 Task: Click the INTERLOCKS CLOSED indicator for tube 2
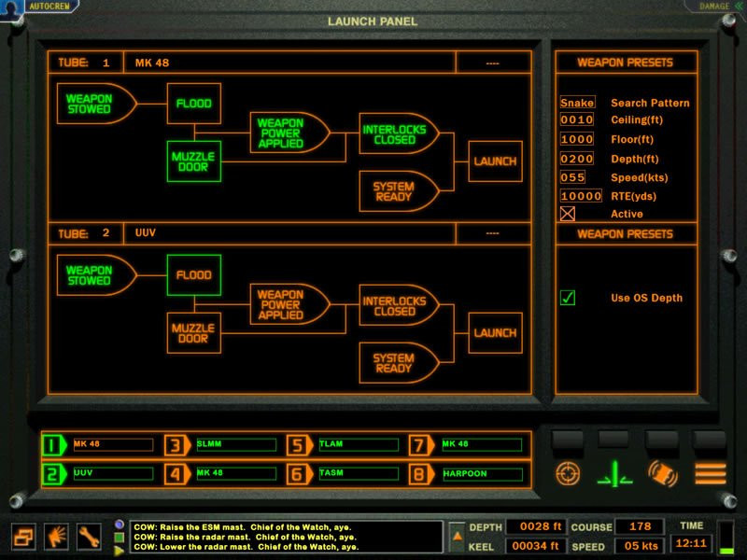click(x=399, y=306)
